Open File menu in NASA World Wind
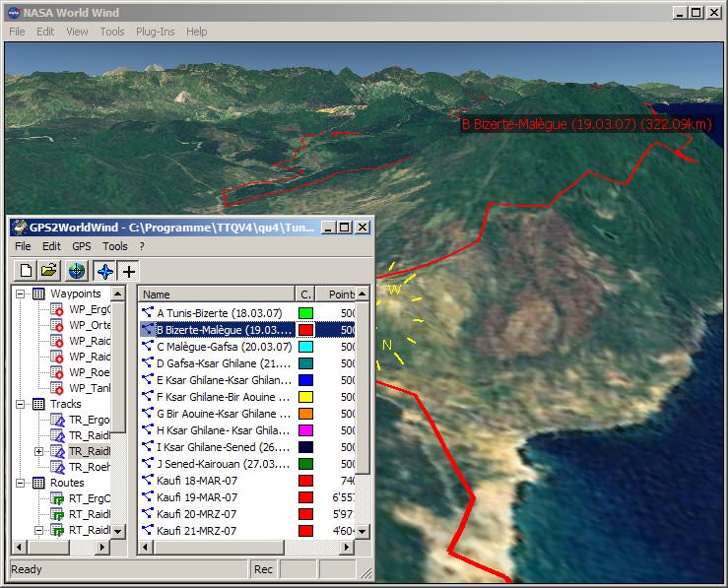This screenshot has height=588, width=728. tap(17, 32)
